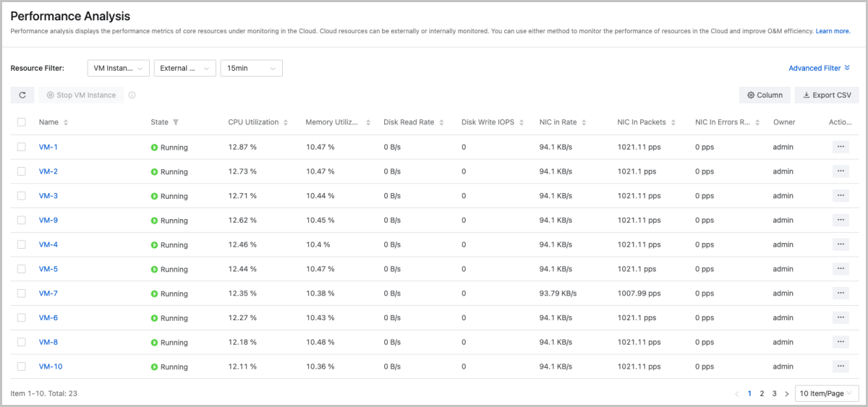
Task: Jump to page 3
Action: click(774, 393)
